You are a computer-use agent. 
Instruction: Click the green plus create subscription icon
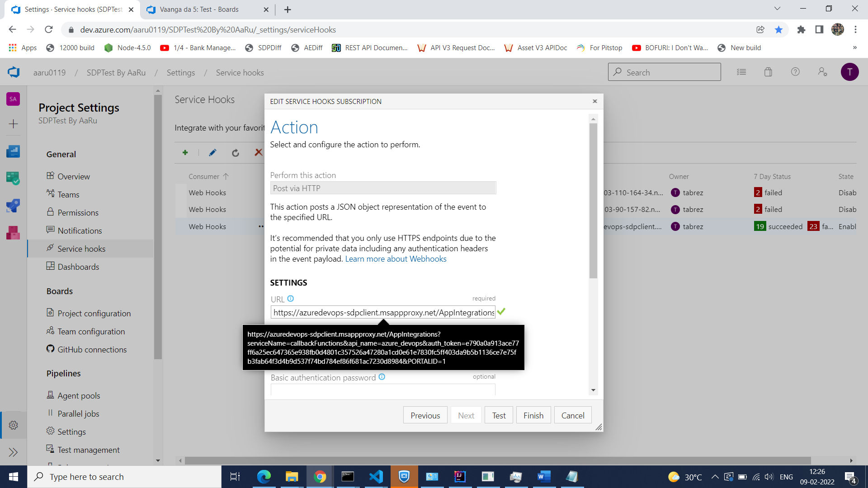[x=185, y=153]
